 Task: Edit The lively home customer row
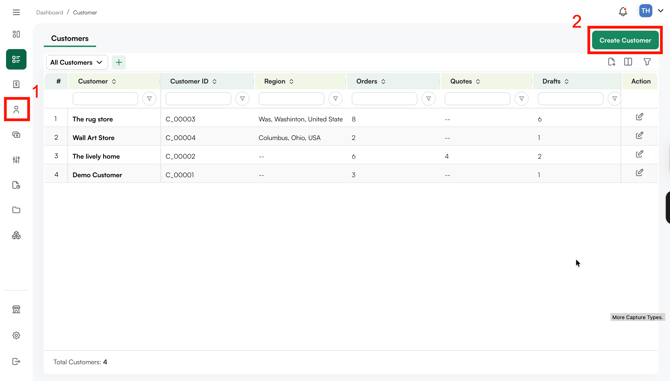pos(639,154)
